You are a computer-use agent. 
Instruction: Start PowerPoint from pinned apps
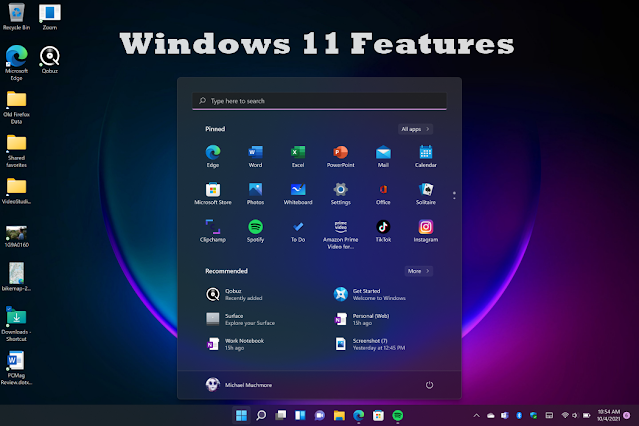click(x=341, y=156)
